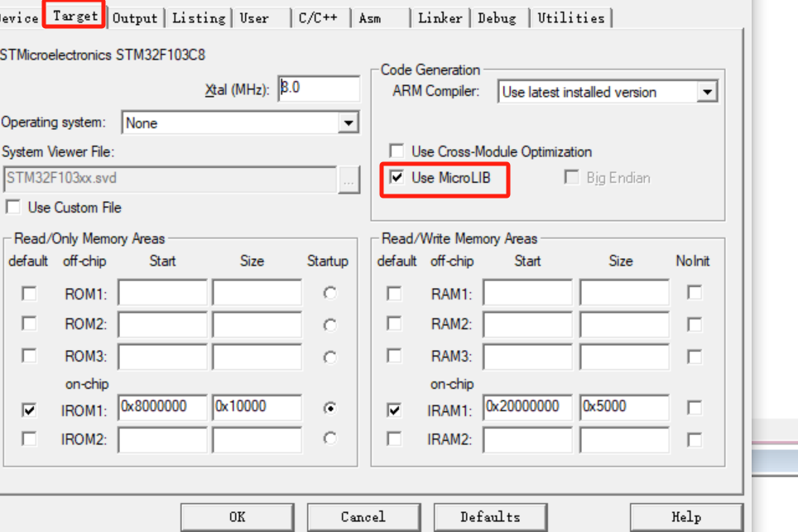Open the Operating system dropdown
Screen dimensions: 798x532
point(349,122)
